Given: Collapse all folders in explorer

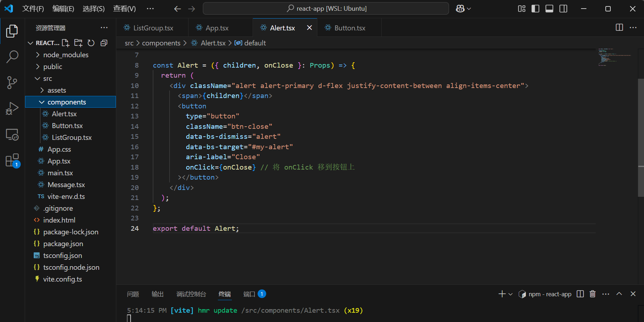Looking at the screenshot, I should (x=104, y=43).
